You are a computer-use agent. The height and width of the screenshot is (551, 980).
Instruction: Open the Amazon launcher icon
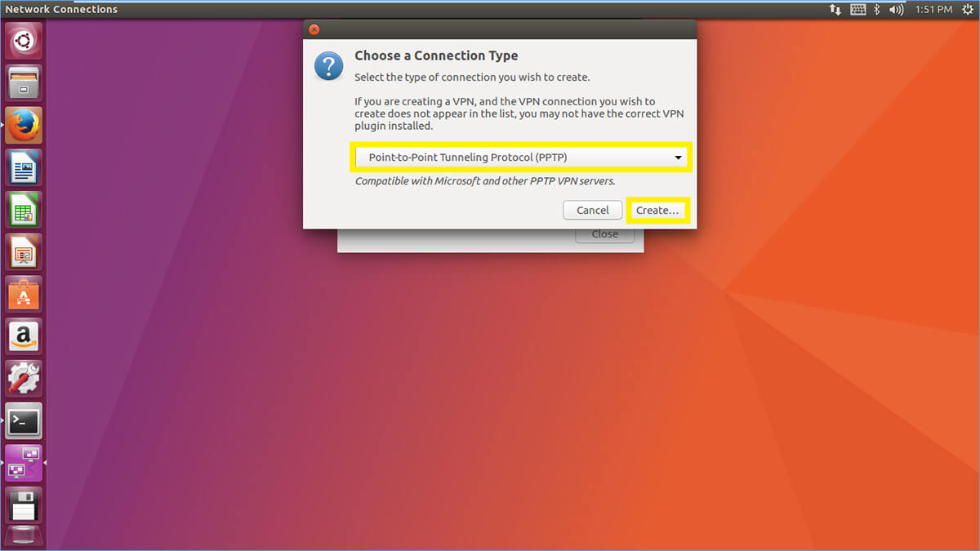[x=24, y=336]
